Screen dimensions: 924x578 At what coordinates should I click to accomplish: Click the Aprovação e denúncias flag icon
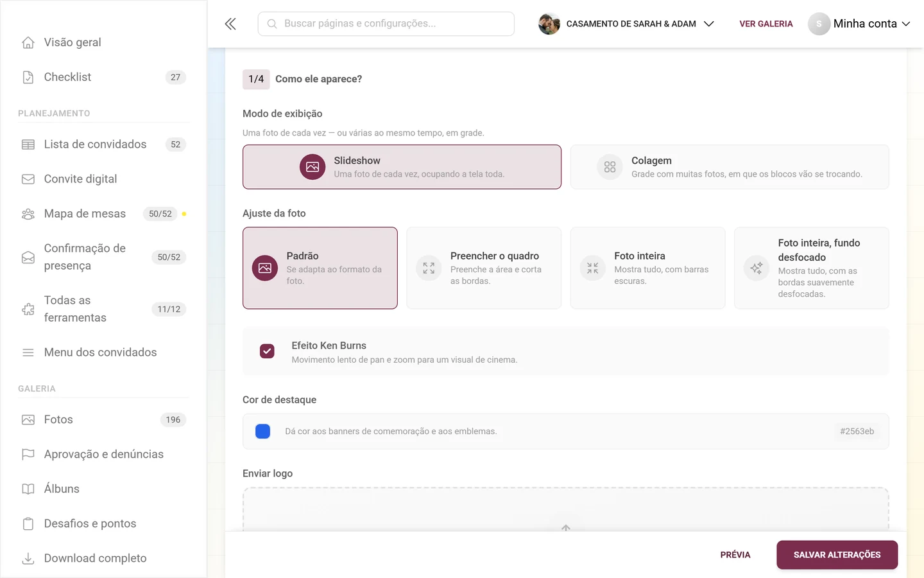coord(28,455)
